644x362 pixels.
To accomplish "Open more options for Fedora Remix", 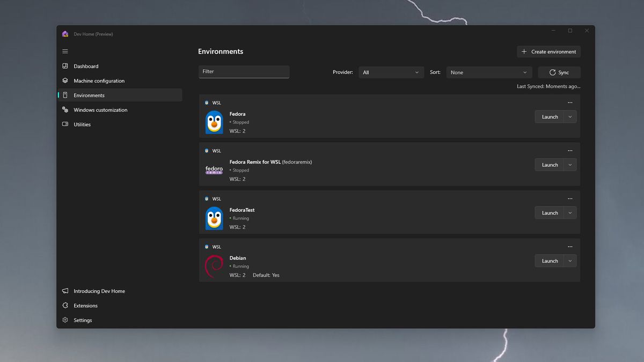I will pos(570,150).
